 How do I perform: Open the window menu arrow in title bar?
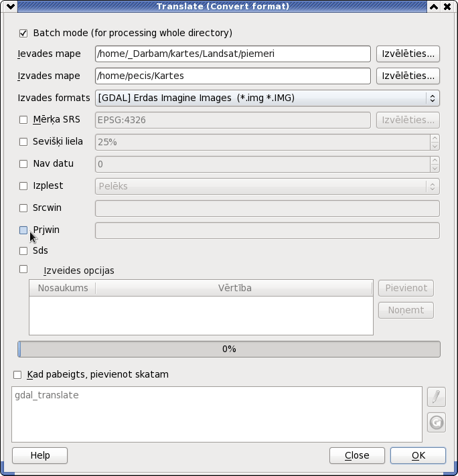pyautogui.click(x=11, y=7)
